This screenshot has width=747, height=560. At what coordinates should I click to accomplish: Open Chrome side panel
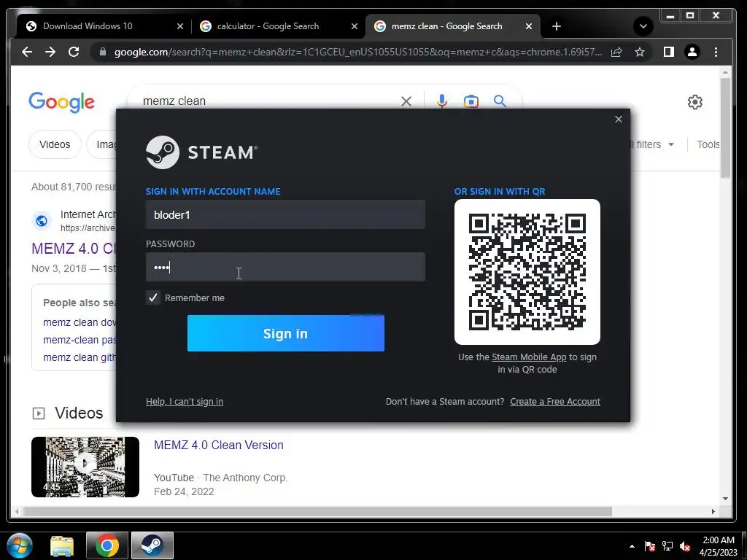(669, 52)
